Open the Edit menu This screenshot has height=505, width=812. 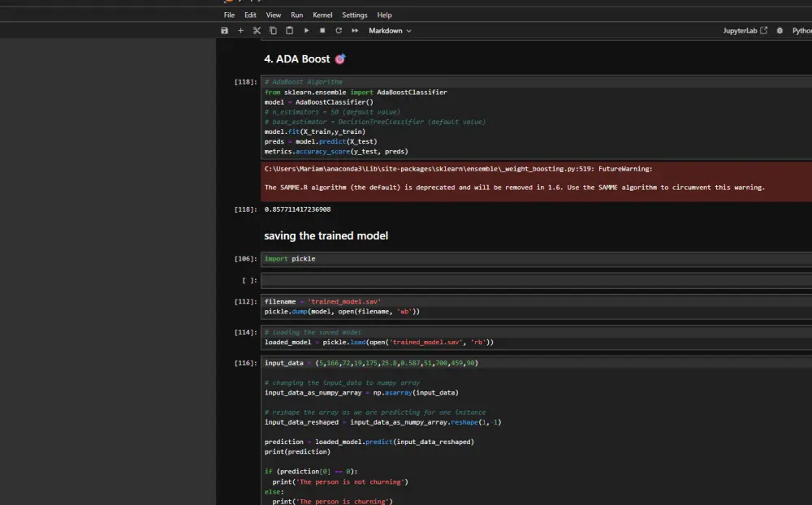250,15
